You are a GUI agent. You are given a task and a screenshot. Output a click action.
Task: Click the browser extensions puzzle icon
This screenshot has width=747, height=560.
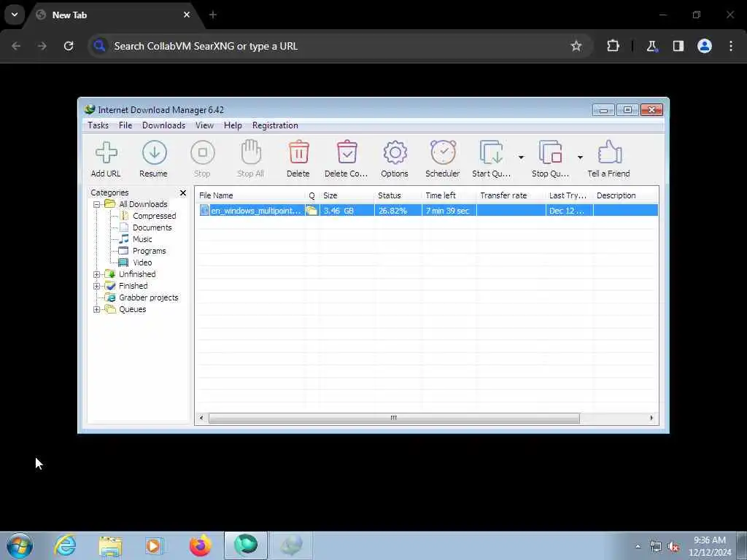[613, 46]
